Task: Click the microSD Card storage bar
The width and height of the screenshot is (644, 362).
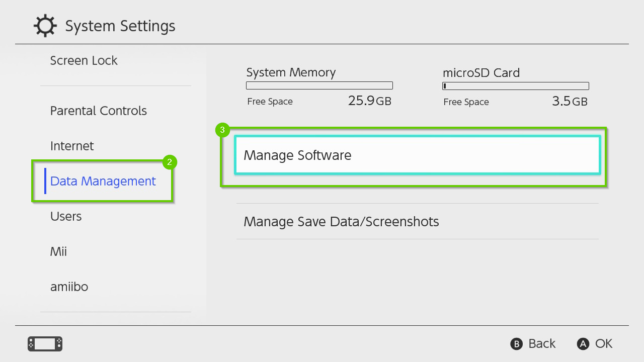Action: (515, 85)
